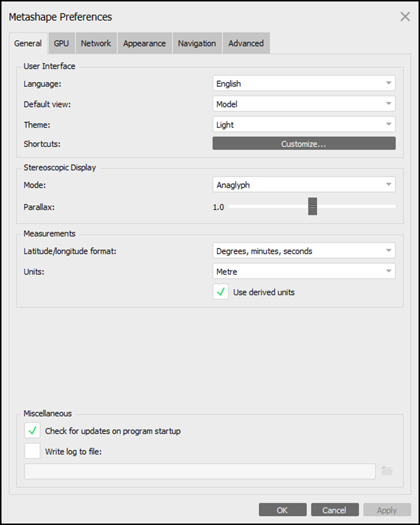
Task: Close the Metashape Preferences window
Action: [x=405, y=17]
